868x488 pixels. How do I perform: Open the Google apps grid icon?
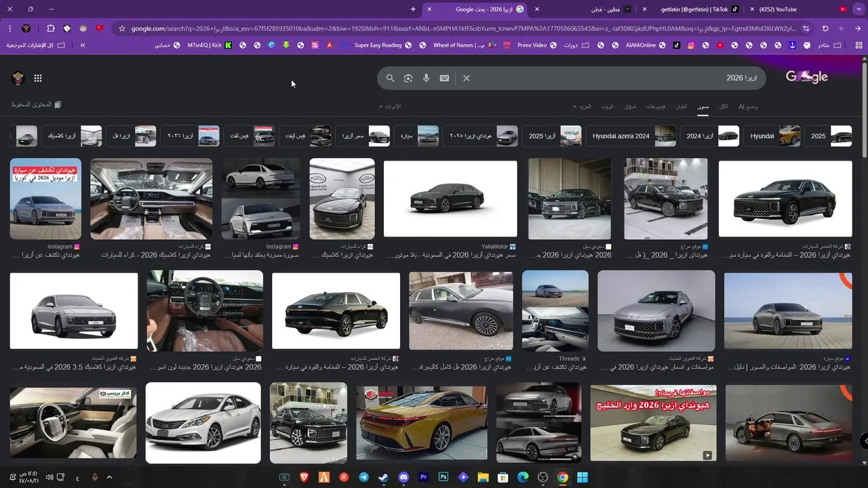click(38, 78)
